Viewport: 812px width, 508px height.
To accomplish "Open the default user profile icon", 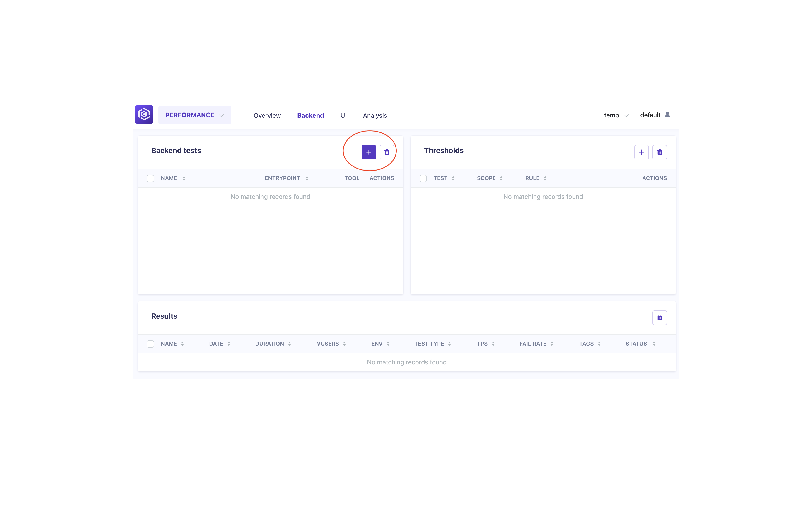I will tap(667, 115).
